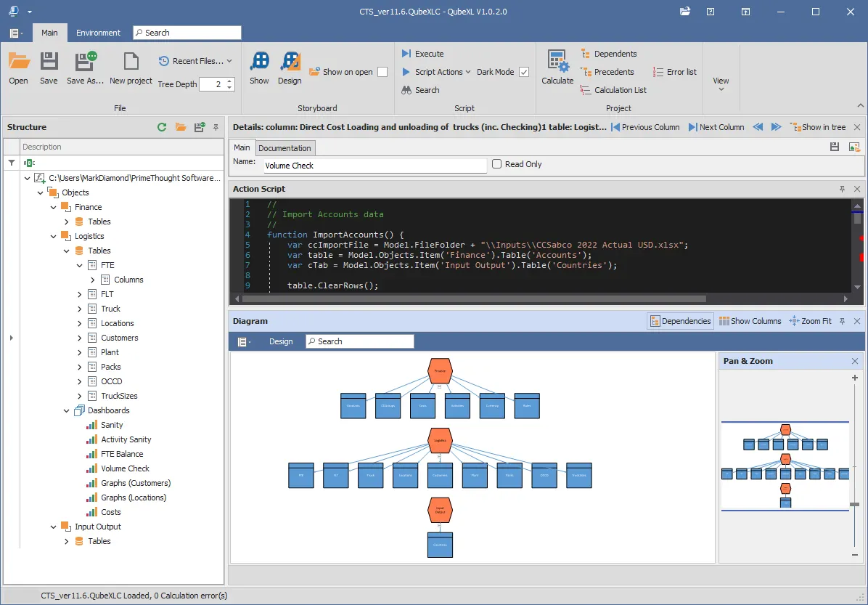Show Dependents in Project group
This screenshot has width=868, height=605.
pos(608,54)
